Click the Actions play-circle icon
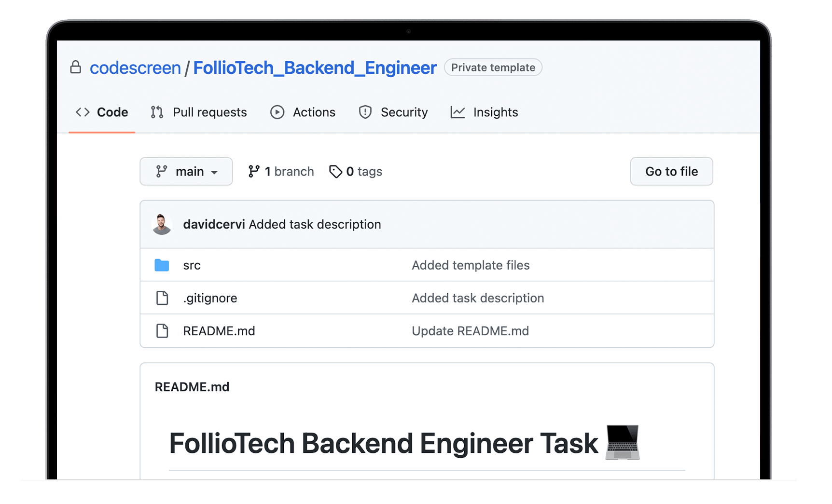Image resolution: width=832 pixels, height=504 pixels. tap(277, 112)
